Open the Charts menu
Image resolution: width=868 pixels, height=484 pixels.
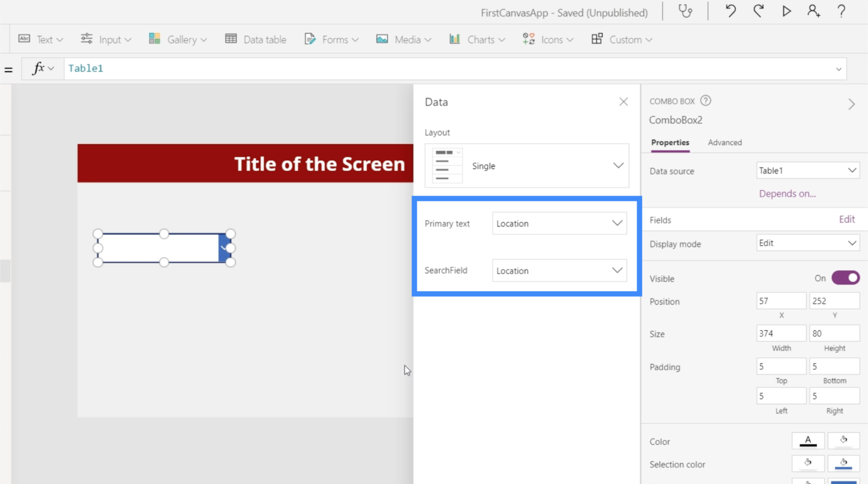click(x=477, y=40)
